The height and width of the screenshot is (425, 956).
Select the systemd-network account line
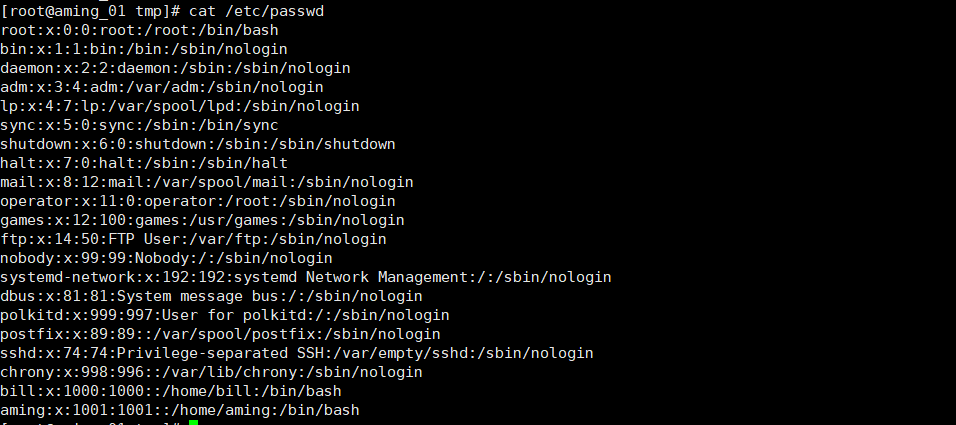pyautogui.click(x=306, y=277)
